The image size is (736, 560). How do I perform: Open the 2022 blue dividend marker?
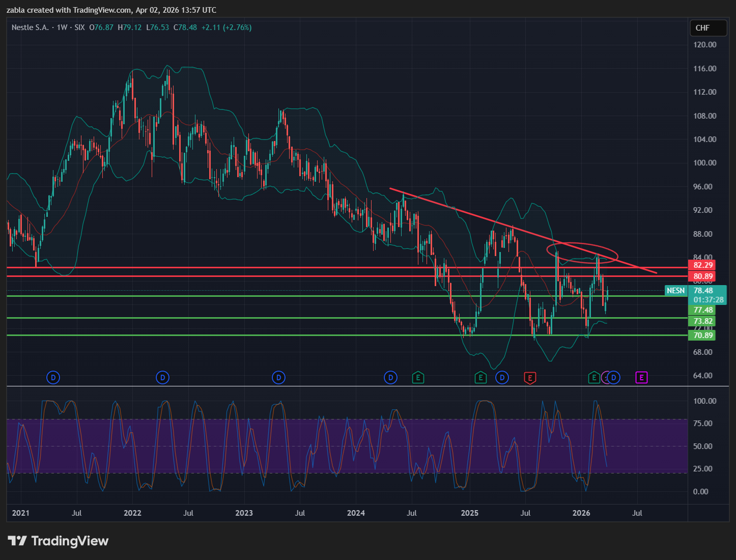162,378
